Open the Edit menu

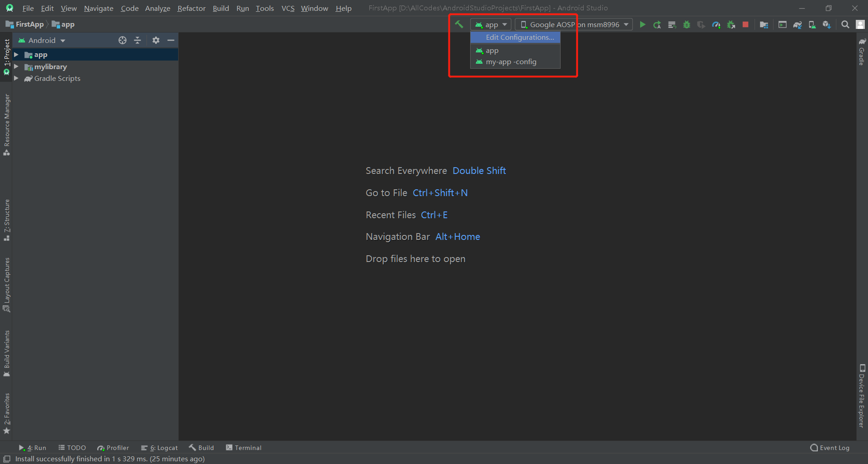pyautogui.click(x=47, y=8)
